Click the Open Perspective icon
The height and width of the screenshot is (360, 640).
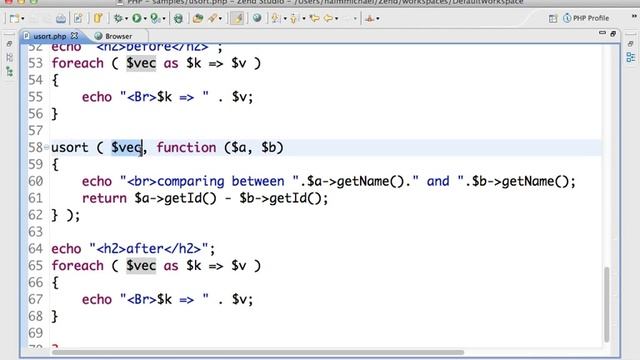[553, 18]
